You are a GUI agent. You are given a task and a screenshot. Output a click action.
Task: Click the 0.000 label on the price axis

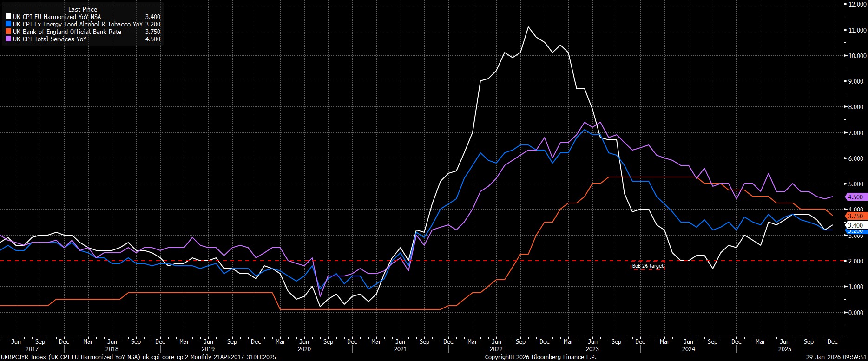tap(855, 312)
